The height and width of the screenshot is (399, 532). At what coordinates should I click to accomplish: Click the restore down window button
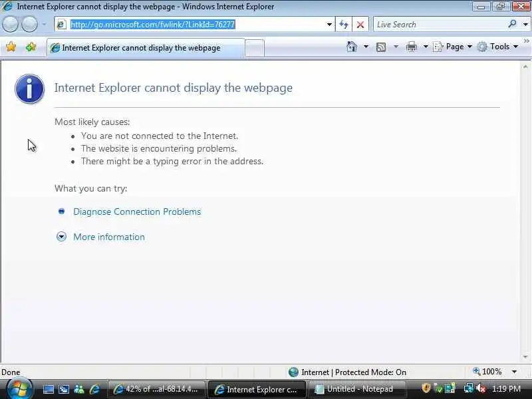point(500,7)
